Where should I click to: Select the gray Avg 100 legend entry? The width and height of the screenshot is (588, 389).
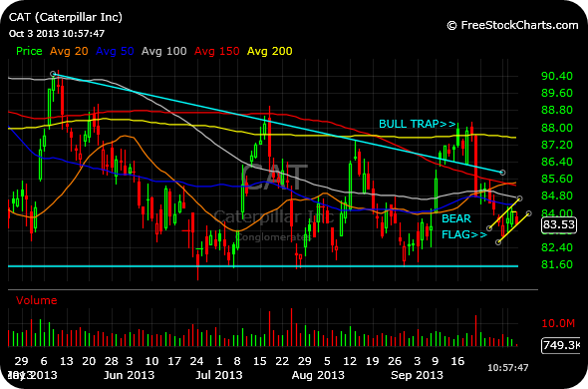[163, 51]
